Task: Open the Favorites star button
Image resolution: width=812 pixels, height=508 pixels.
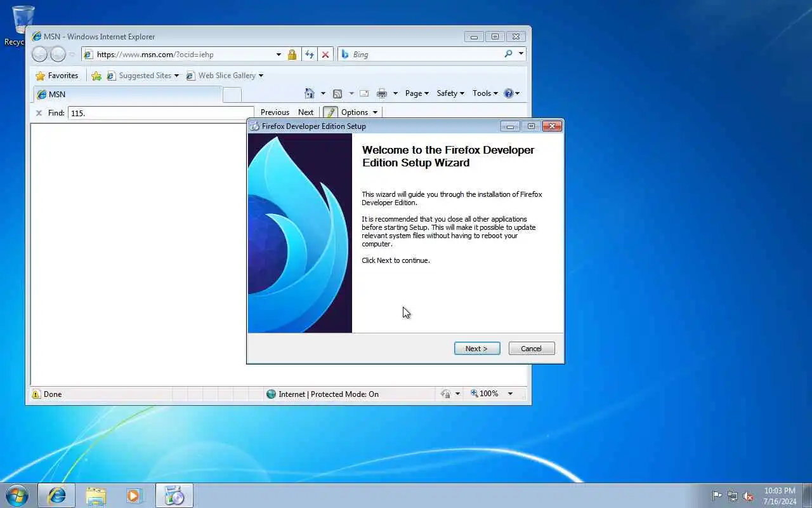Action: pyautogui.click(x=57, y=76)
